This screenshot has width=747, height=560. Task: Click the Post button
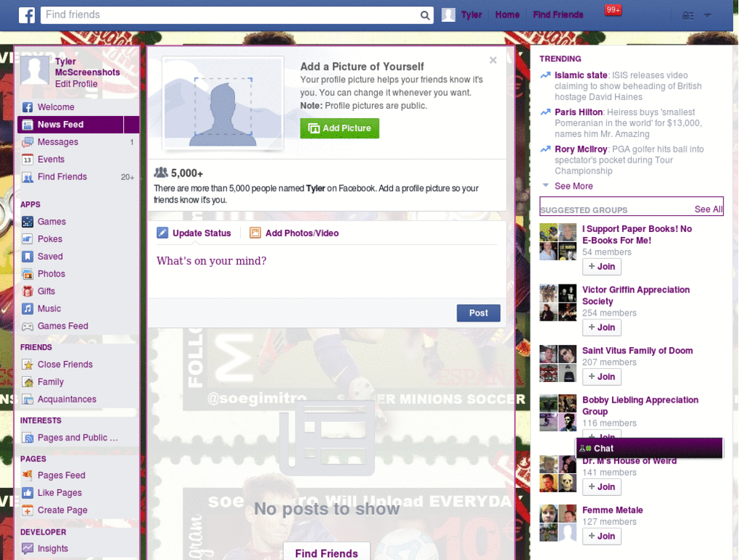pos(479,314)
